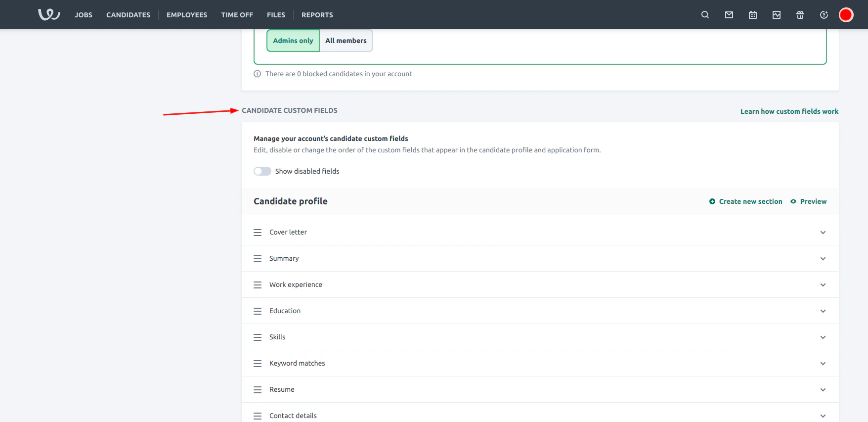
Task: Click the Summary field name
Action: [284, 258]
